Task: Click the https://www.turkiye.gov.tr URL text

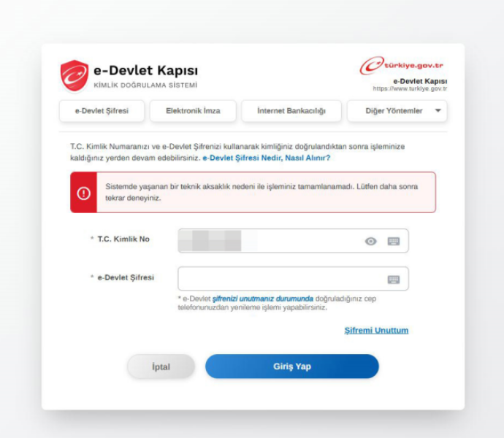Action: point(410,88)
